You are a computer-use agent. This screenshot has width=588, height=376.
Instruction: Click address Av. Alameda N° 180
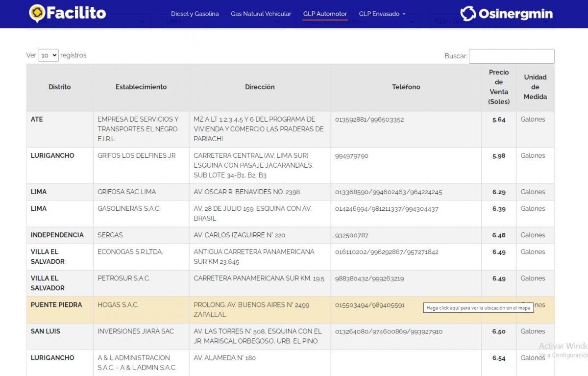pyautogui.click(x=224, y=358)
